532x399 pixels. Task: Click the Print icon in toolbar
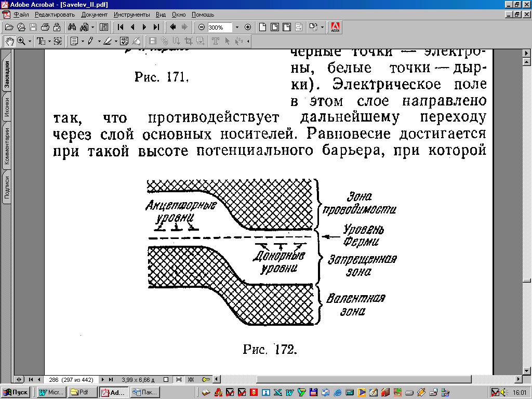coord(45,27)
